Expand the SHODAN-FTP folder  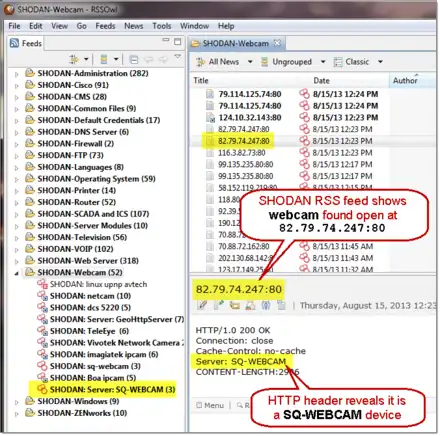click(16, 156)
